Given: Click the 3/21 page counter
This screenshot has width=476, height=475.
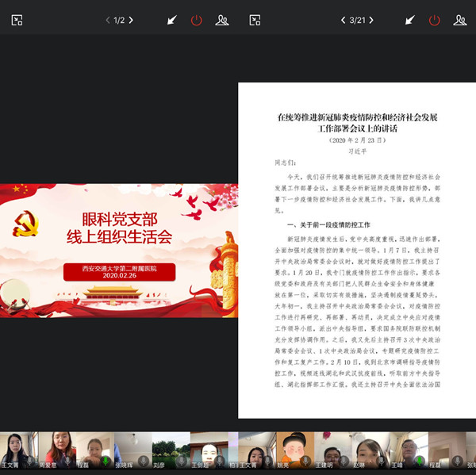Looking at the screenshot, I should click(358, 20).
